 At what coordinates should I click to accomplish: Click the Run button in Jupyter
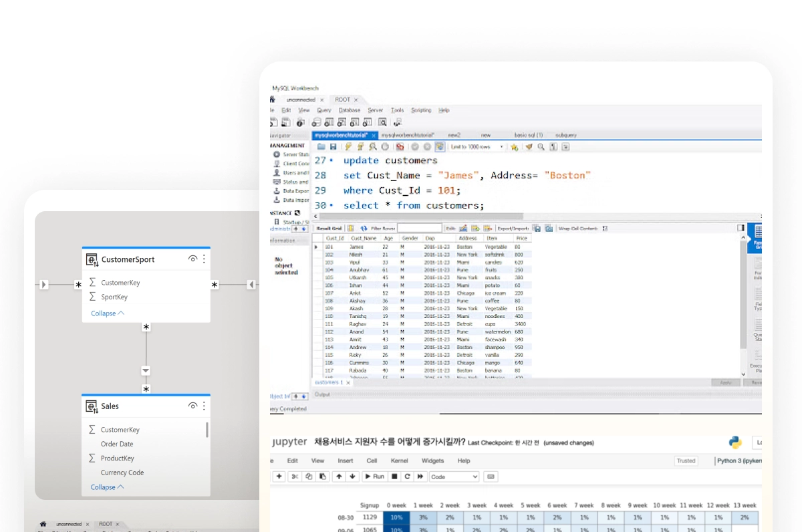tap(374, 477)
